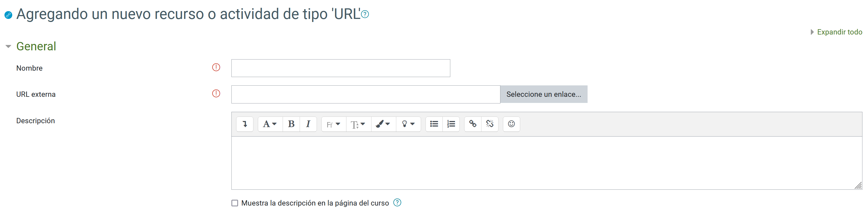Click the 'Expandir todo' link
The height and width of the screenshot is (215, 868).
[x=839, y=32]
